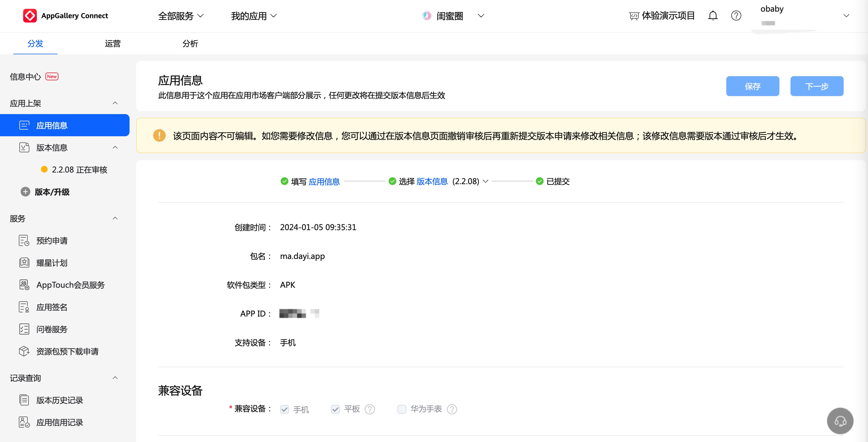Click help icon next to 平板

(x=370, y=409)
